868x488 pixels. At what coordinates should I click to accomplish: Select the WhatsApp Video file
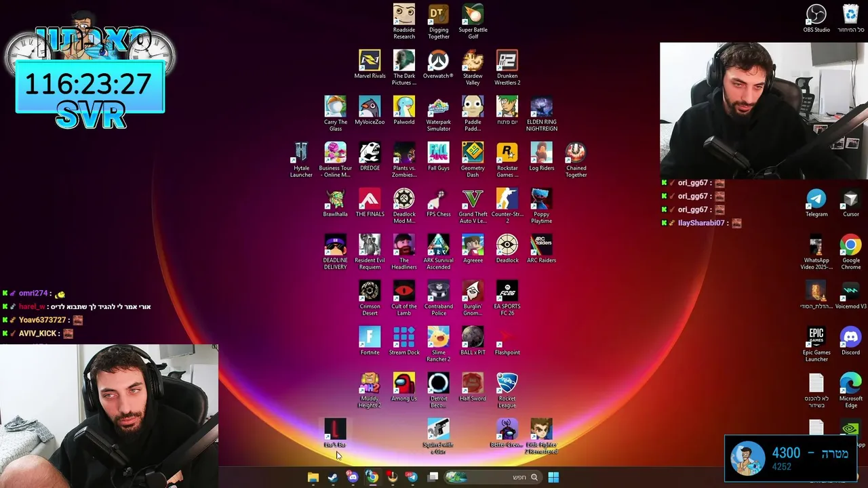coord(816,252)
